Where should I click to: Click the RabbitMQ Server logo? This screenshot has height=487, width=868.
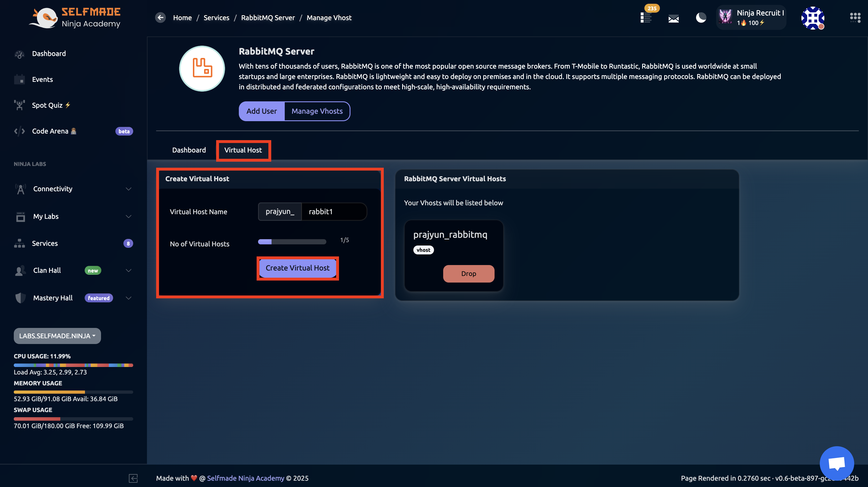tap(202, 69)
